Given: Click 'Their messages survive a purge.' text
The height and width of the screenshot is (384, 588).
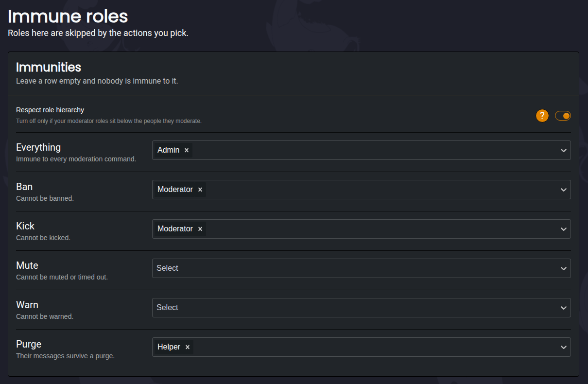Looking at the screenshot, I should 65,356.
